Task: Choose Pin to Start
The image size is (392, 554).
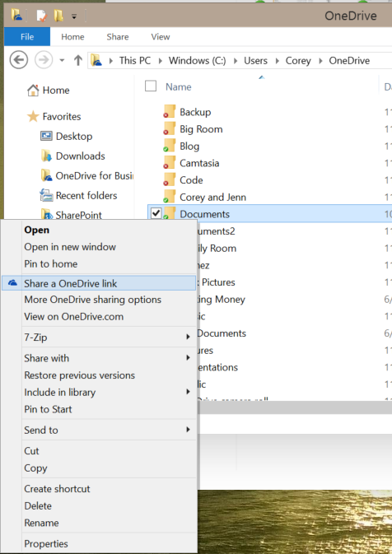Action: [x=48, y=409]
